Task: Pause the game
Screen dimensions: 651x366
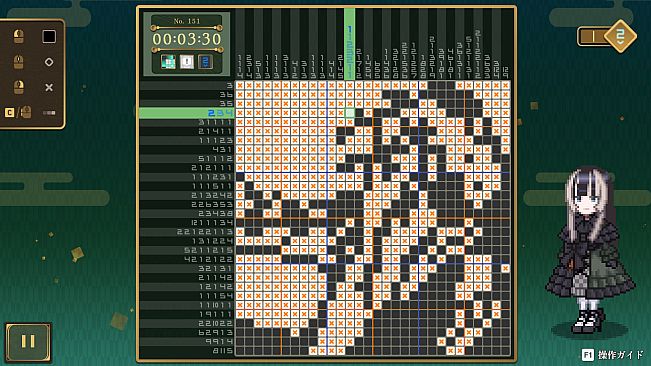Action: [28, 342]
